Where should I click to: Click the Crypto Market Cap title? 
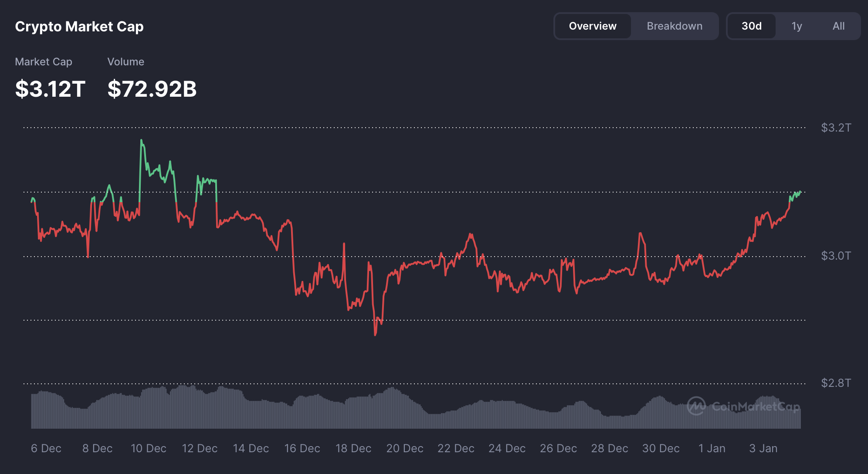click(x=79, y=27)
